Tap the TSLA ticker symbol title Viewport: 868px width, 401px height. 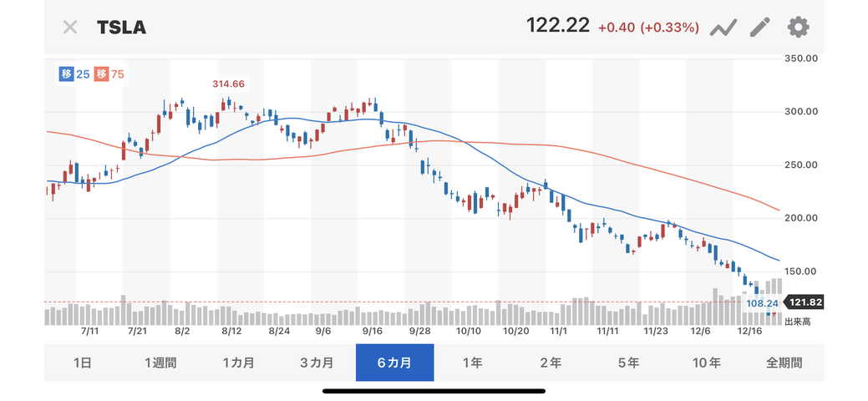click(122, 28)
